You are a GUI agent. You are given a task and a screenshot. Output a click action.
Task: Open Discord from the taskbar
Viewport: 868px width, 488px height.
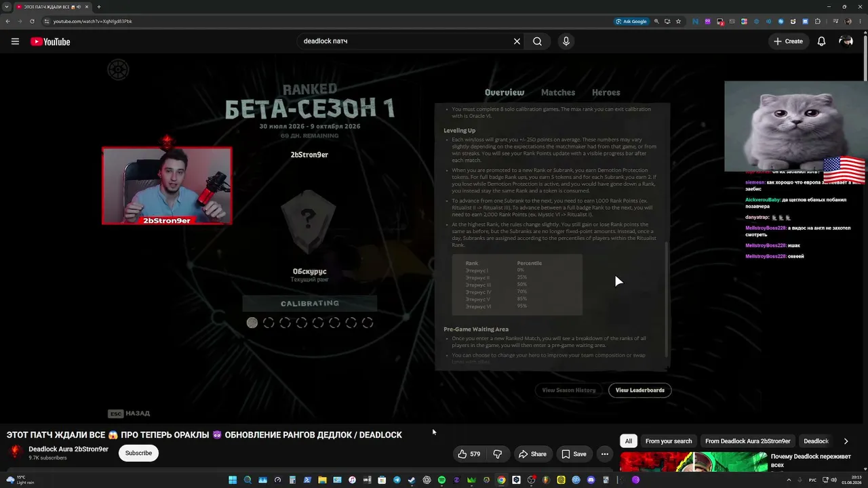pos(591,480)
